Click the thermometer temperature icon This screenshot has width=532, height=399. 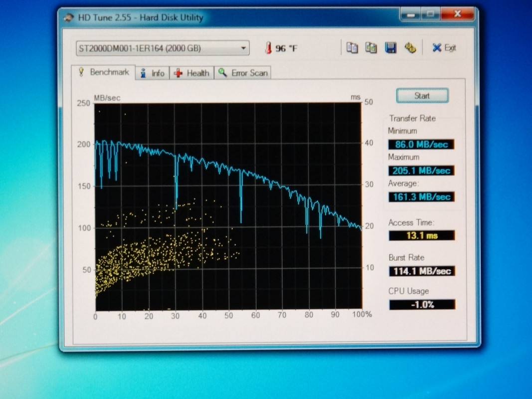click(x=268, y=48)
